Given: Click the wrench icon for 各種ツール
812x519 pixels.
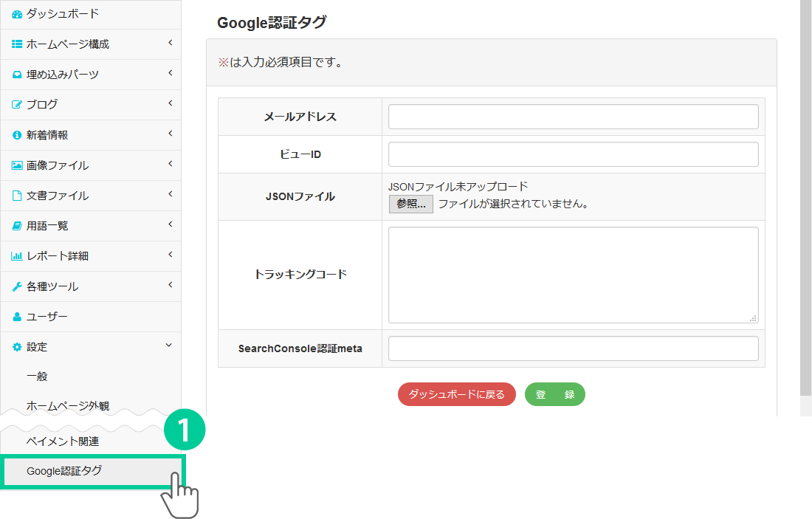Looking at the screenshot, I should point(17,286).
